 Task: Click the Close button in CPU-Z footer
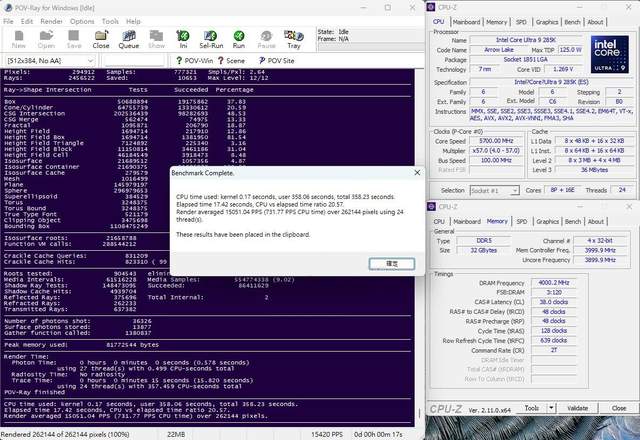(619, 408)
